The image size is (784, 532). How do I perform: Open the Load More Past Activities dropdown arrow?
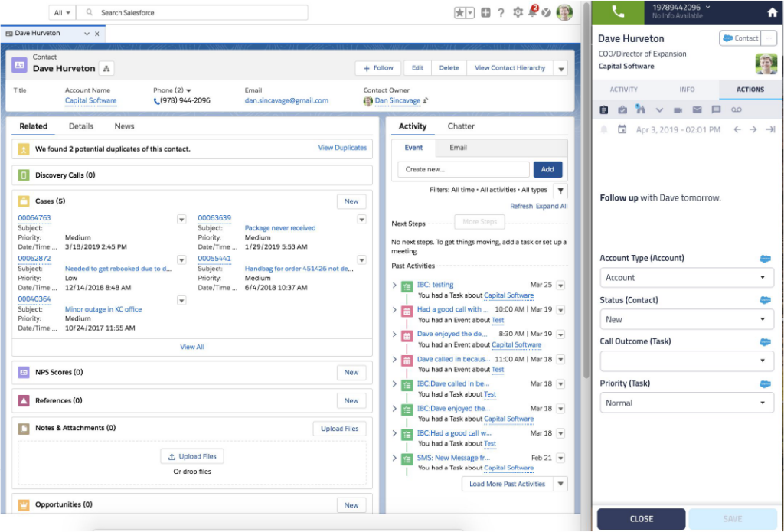560,484
